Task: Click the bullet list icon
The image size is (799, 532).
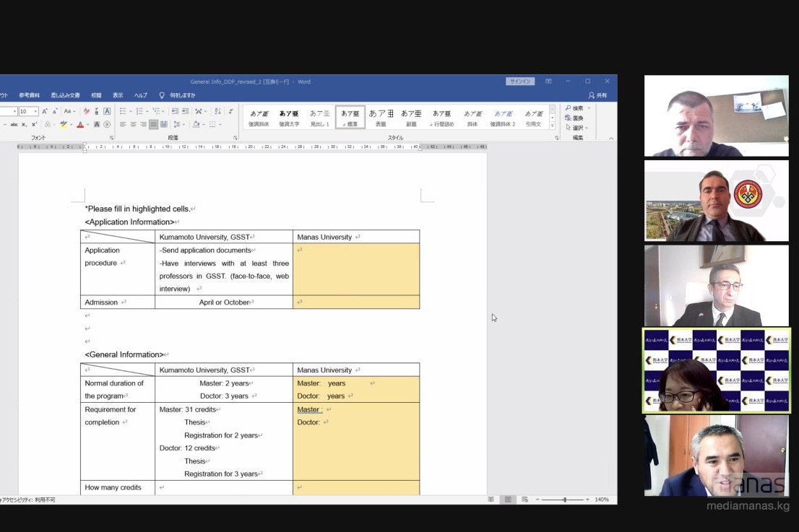Action: [x=123, y=111]
